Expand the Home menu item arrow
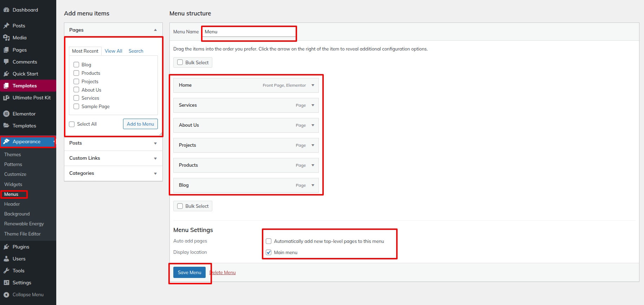 tap(313, 85)
